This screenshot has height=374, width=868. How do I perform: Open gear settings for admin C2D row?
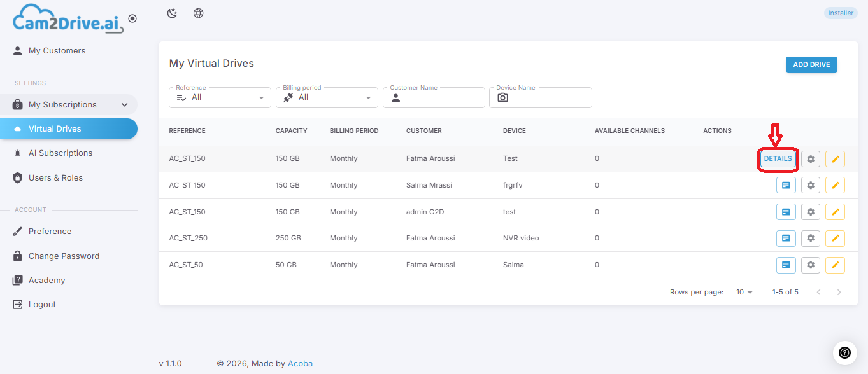pyautogui.click(x=811, y=212)
